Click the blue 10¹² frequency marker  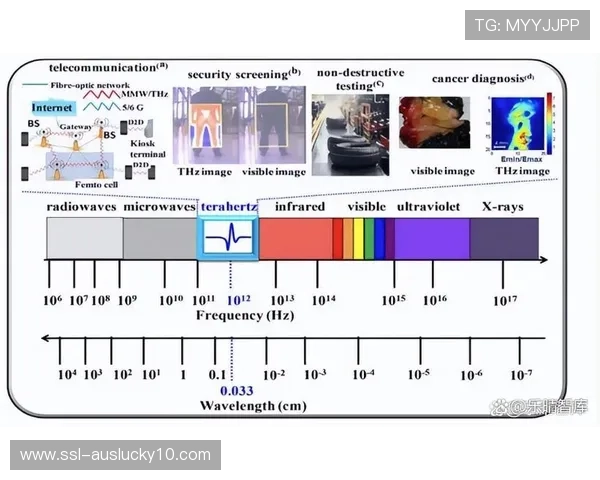point(237,299)
